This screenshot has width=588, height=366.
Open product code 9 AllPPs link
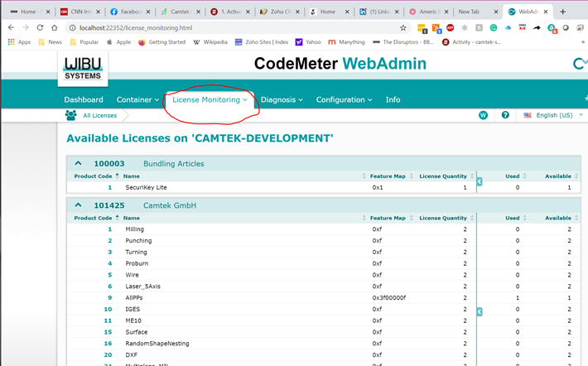[x=108, y=297]
